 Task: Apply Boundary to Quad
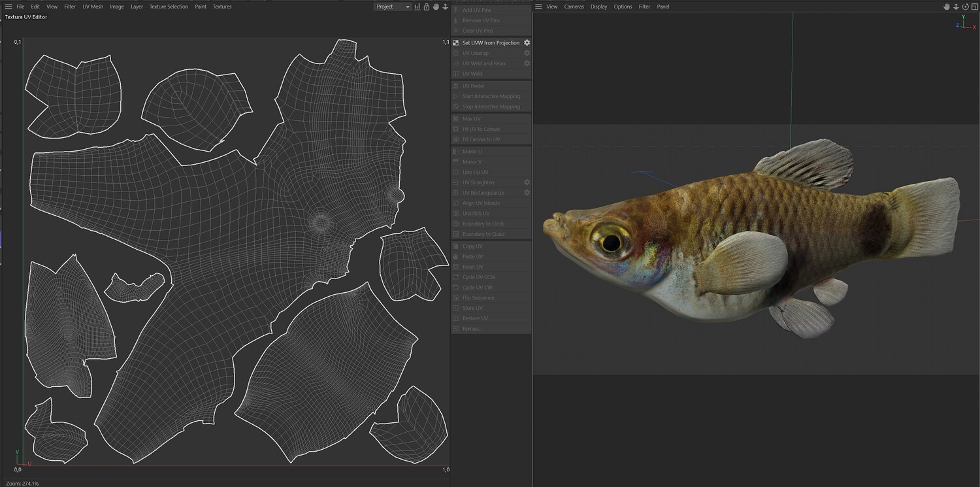pyautogui.click(x=491, y=234)
